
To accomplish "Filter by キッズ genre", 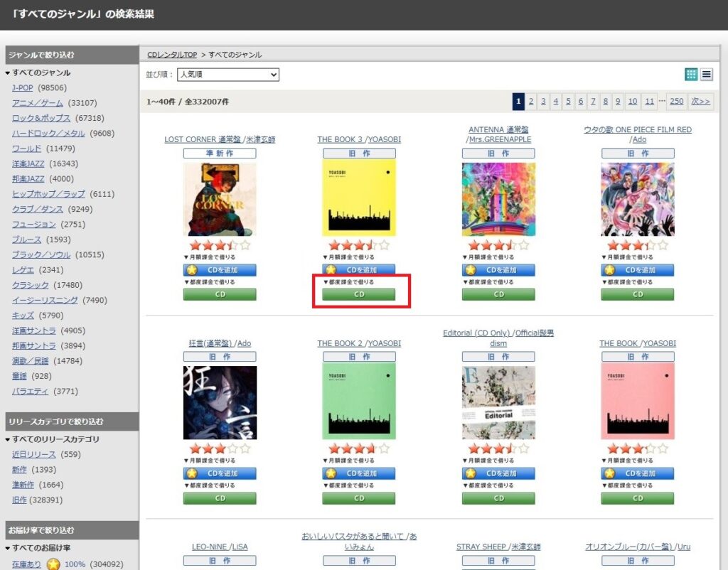I will [23, 315].
